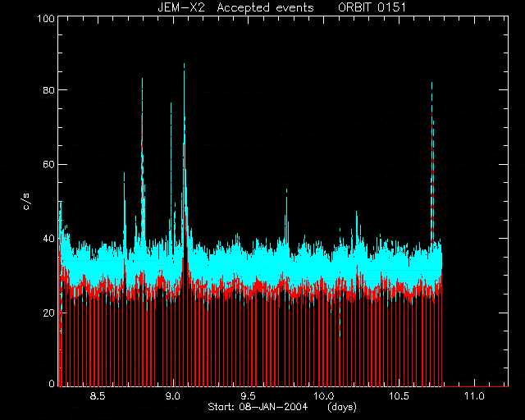Click the x-axis tick label '8.5'
This screenshot has width=525, height=420.
coord(98,396)
